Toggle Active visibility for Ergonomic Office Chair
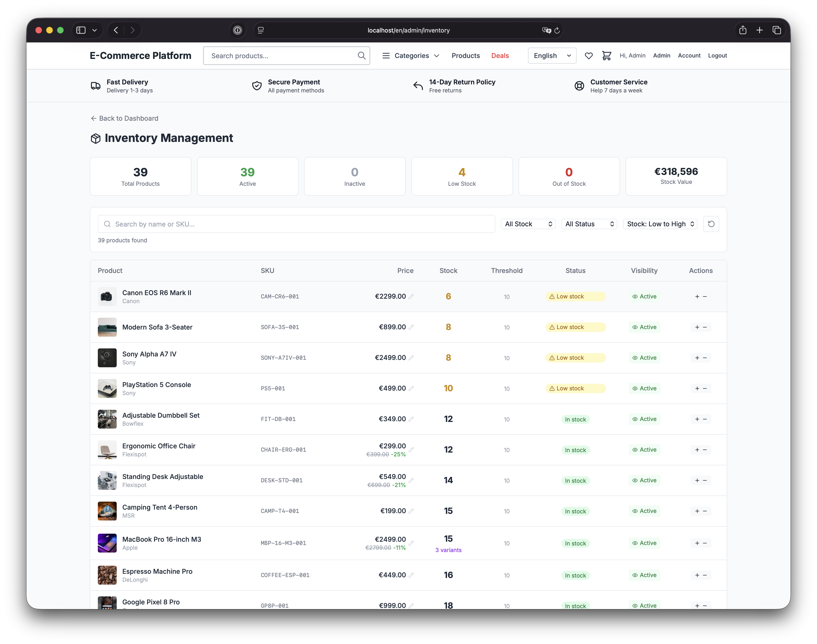The height and width of the screenshot is (644, 817). point(644,450)
